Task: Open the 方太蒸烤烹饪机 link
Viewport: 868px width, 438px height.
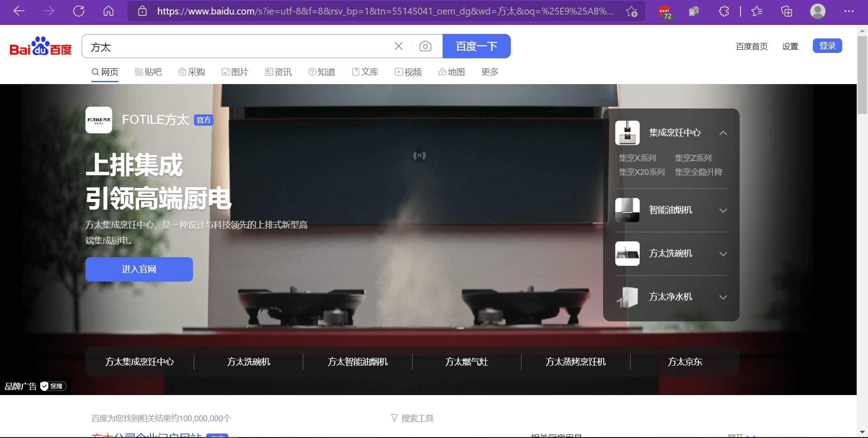Action: pyautogui.click(x=576, y=362)
